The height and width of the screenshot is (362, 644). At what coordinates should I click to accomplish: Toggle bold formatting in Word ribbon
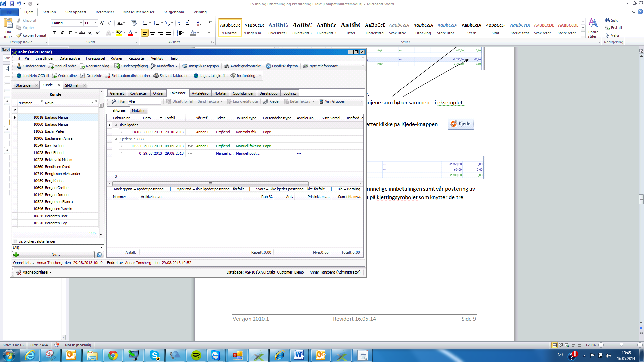[x=54, y=33]
